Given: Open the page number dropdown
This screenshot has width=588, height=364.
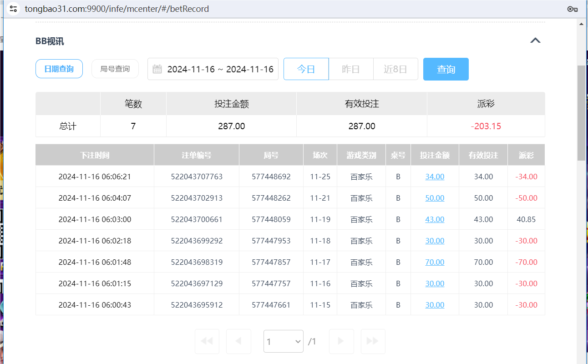Looking at the screenshot, I should pyautogui.click(x=283, y=341).
